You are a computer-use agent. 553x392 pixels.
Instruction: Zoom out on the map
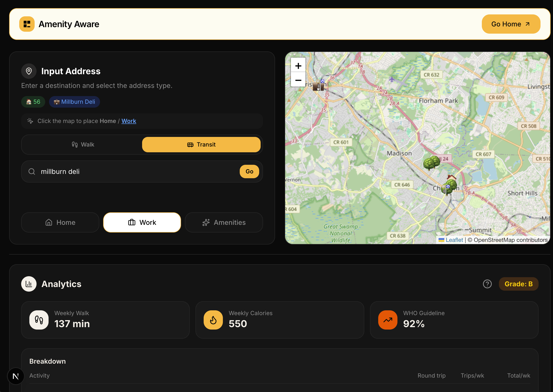pyautogui.click(x=298, y=80)
